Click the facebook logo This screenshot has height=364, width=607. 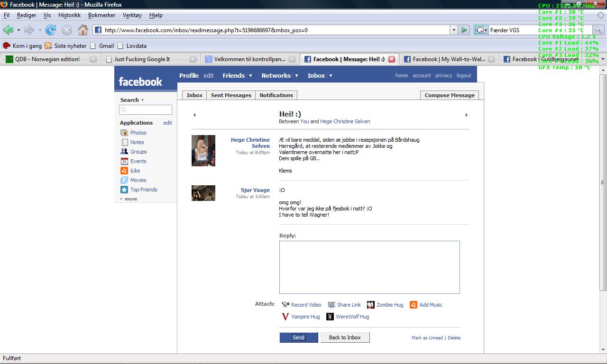pos(140,82)
